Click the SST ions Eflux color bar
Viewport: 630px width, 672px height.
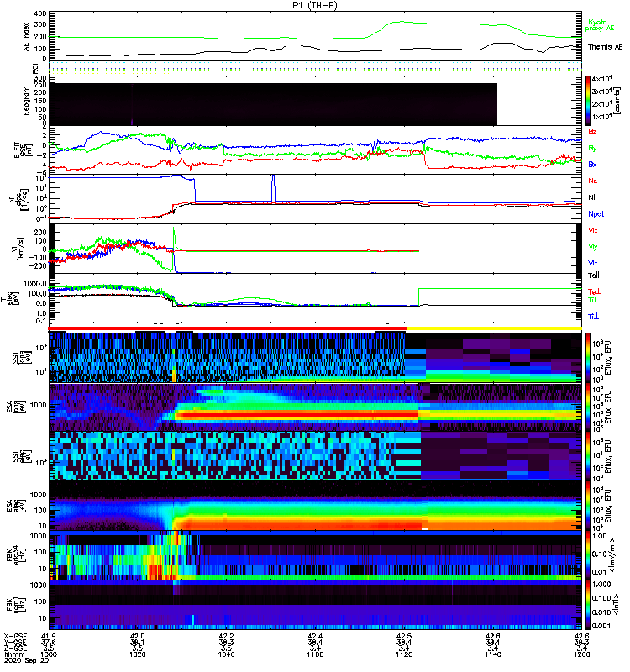(588, 358)
